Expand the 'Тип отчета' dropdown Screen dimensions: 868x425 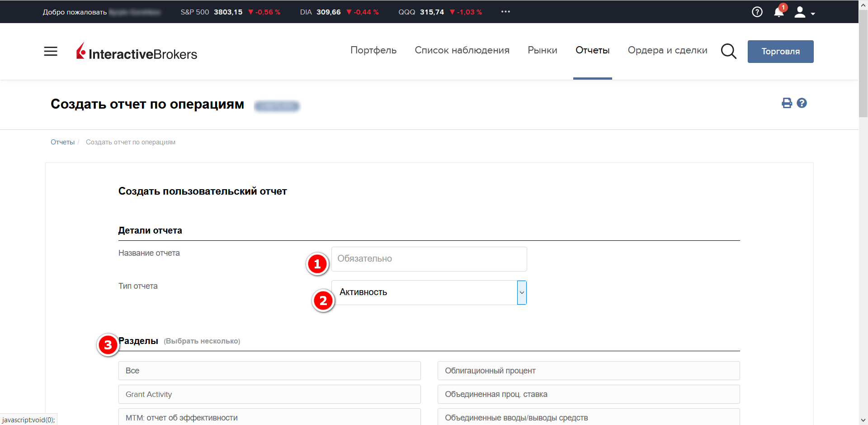tap(521, 292)
